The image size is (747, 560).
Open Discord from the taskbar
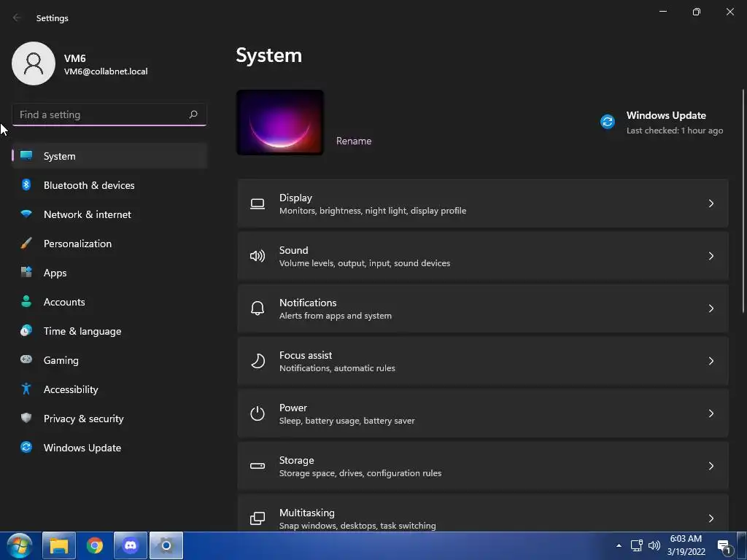pos(131,545)
